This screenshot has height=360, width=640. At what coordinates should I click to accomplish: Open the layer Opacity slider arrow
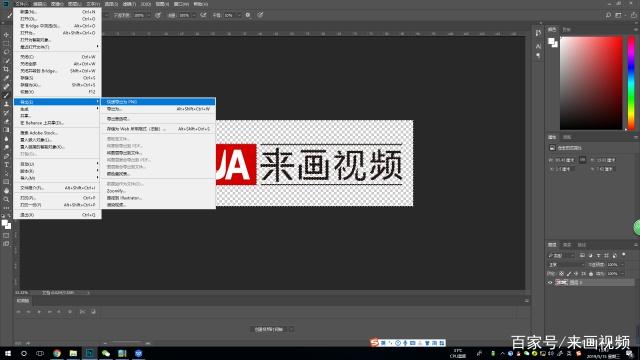click(622, 264)
